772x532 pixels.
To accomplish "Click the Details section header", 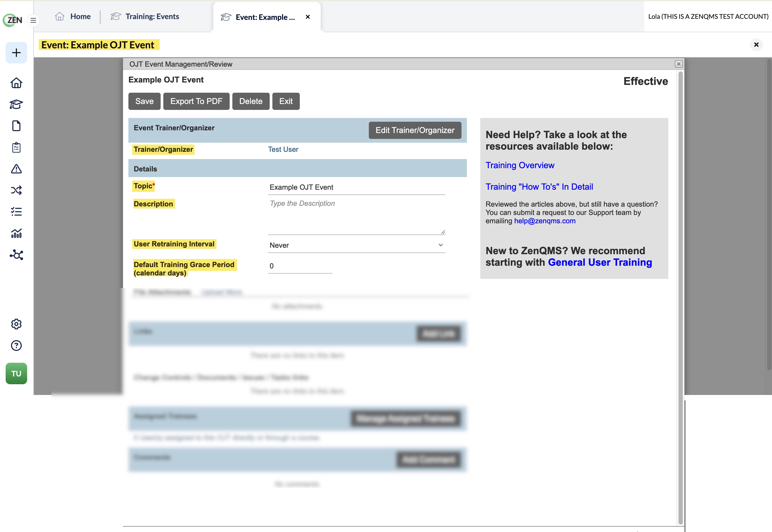I will click(297, 168).
